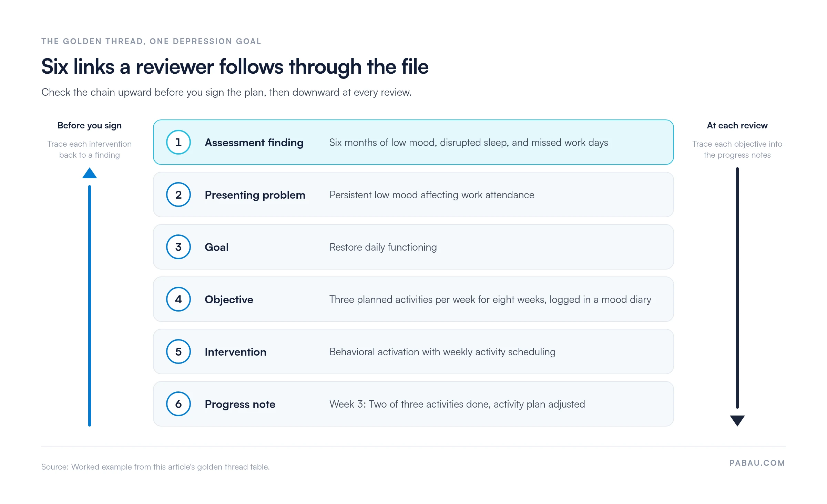Screen dimensions: 827x504
Task: Click 'Trace each objective into the progress notes' caption
Action: pyautogui.click(x=737, y=149)
